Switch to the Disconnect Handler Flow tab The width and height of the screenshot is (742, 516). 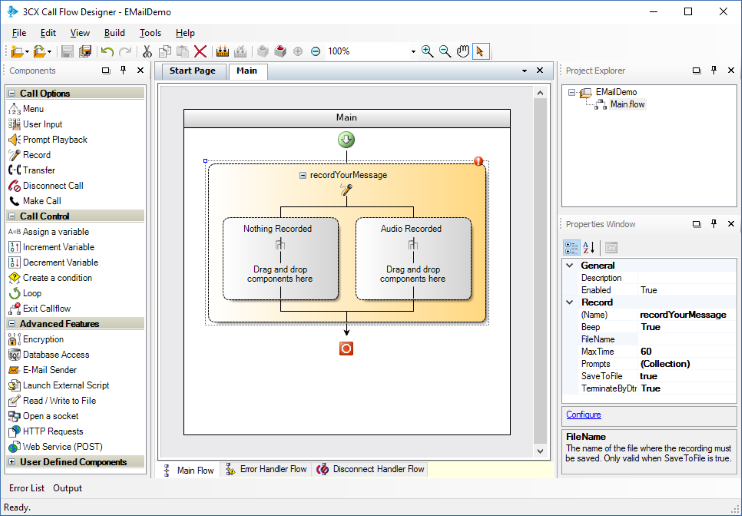point(371,469)
